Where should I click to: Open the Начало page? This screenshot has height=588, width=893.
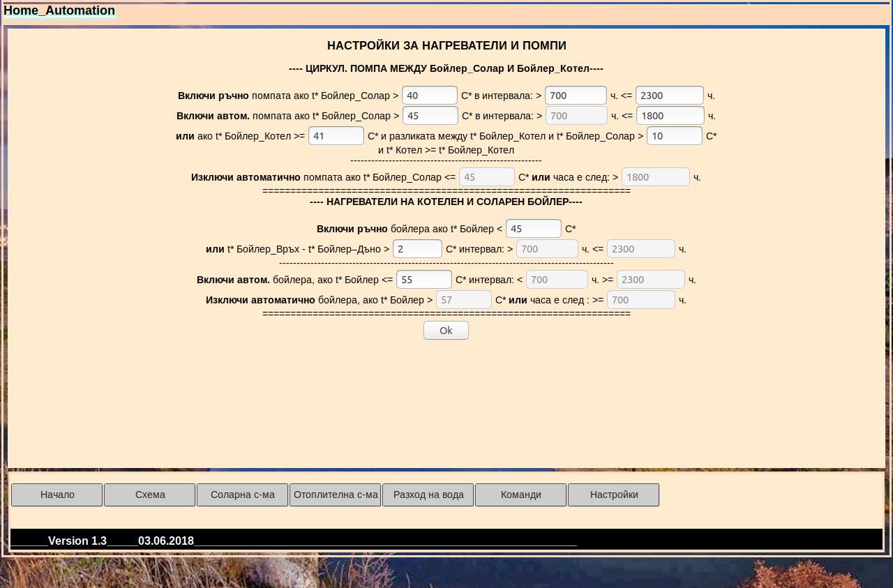coord(57,495)
